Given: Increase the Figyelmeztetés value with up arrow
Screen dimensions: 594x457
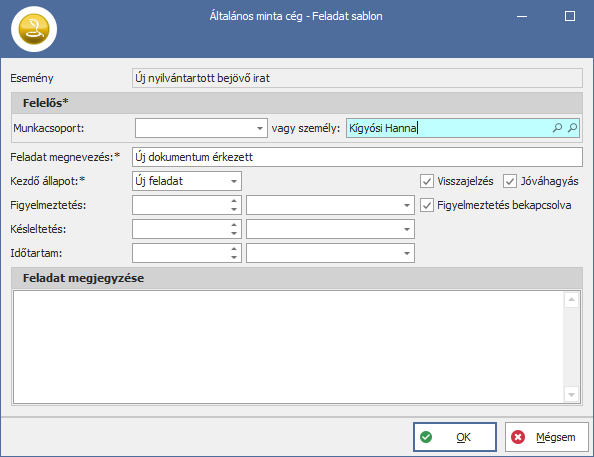Looking at the screenshot, I should point(234,201).
